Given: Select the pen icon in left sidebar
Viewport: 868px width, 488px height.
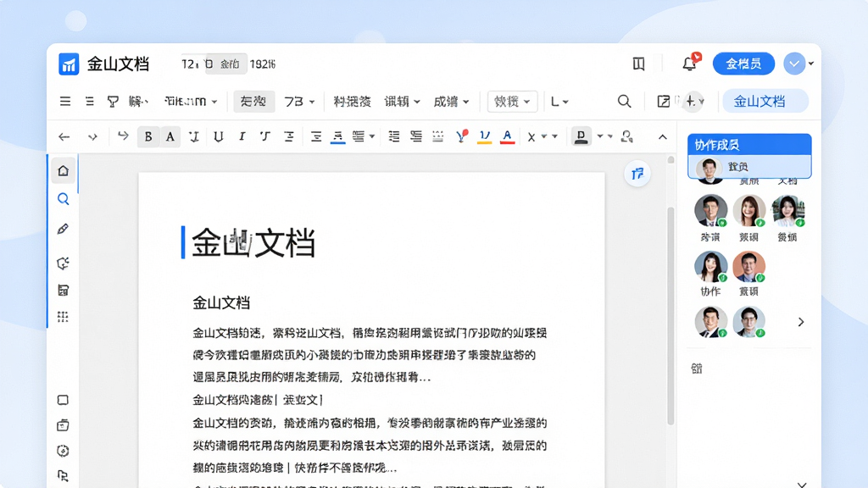Looking at the screenshot, I should pos(63,229).
